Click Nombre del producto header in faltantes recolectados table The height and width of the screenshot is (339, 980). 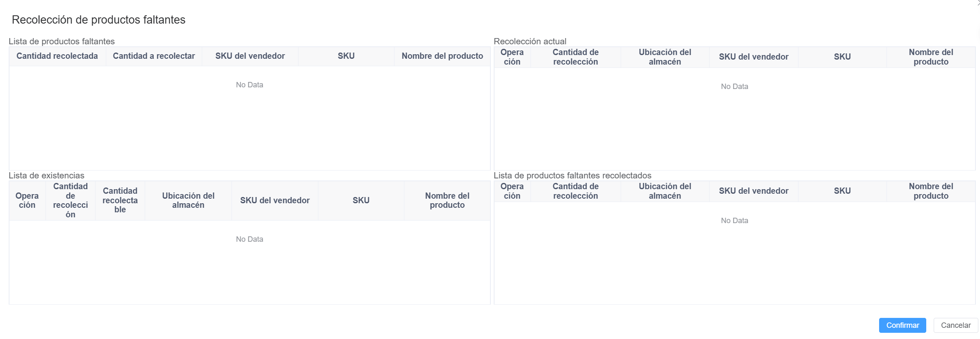[x=931, y=191]
